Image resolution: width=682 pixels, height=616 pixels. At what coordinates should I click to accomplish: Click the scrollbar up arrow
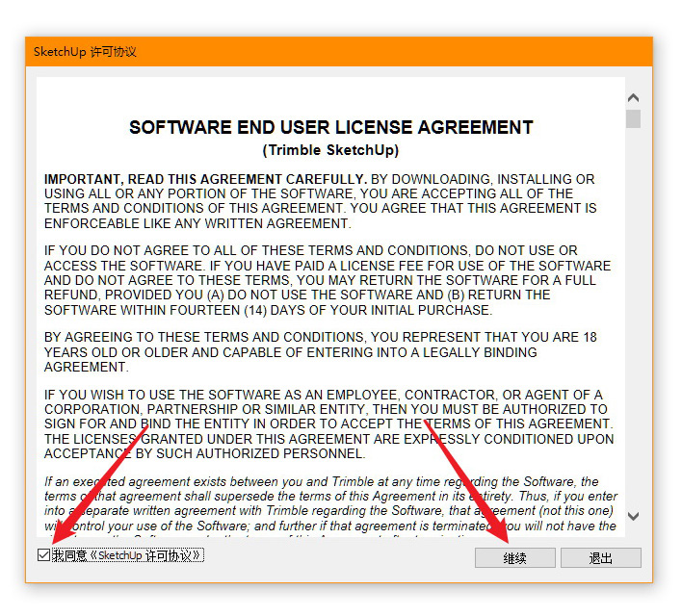point(633,98)
